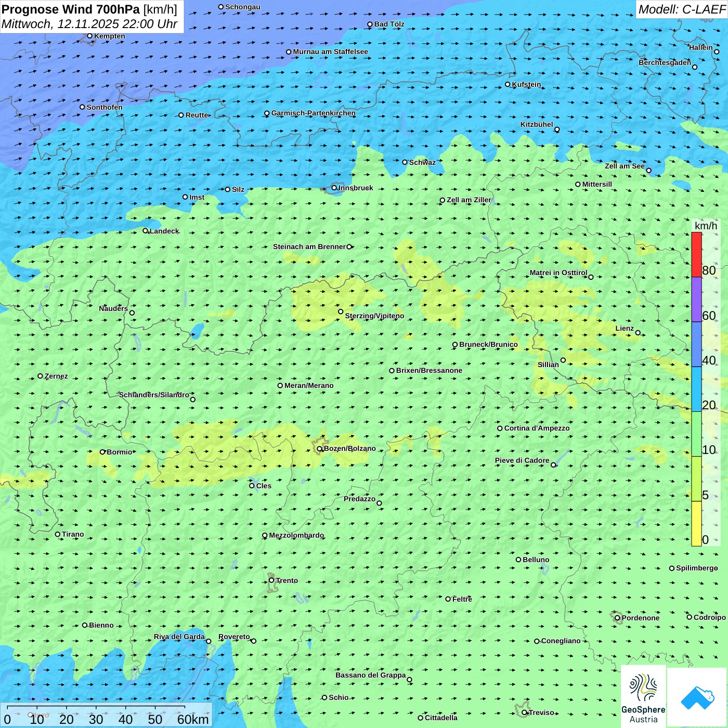Click the Kufstein city marker circle
Image resolution: width=728 pixels, height=728 pixels.
pyautogui.click(x=508, y=84)
